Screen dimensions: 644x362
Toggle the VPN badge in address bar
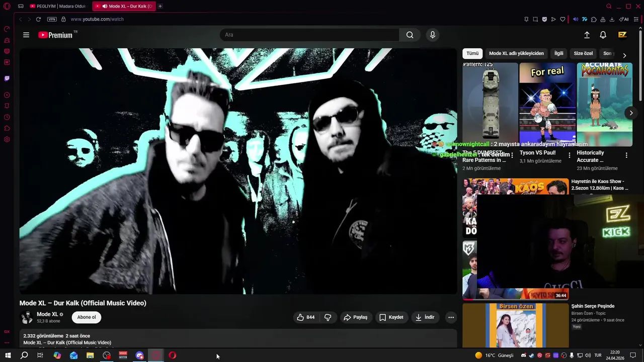click(52, 19)
